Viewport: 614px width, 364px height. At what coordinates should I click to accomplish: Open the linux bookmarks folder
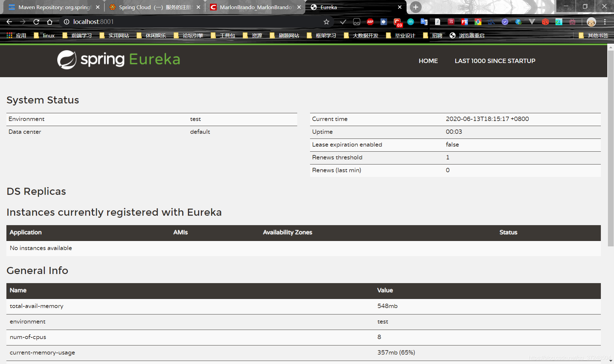pos(44,35)
